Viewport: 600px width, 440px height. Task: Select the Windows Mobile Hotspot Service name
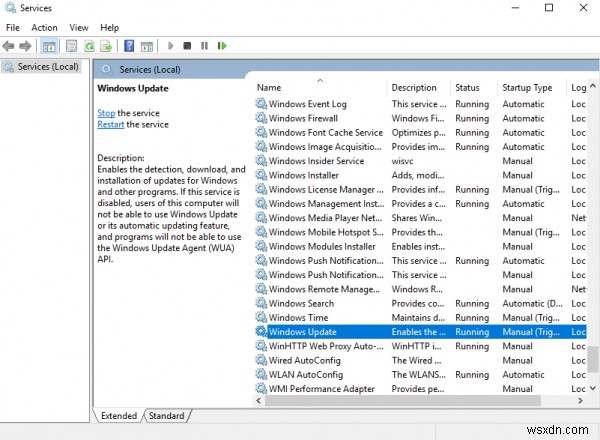point(326,232)
